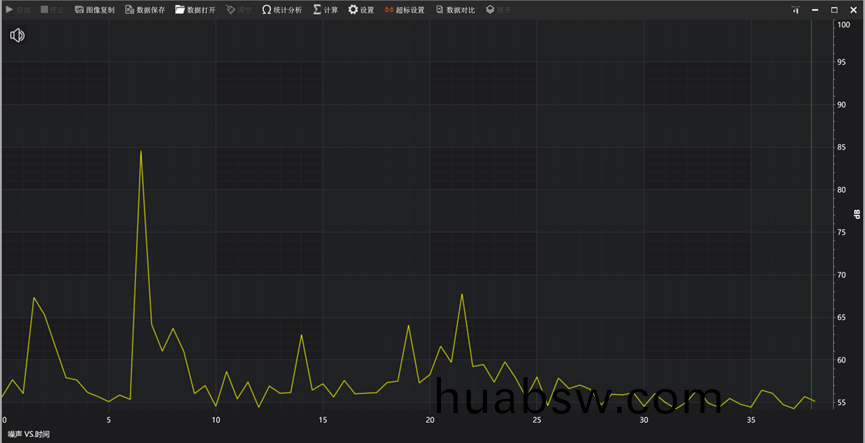Copy the chart with 图像复制
The width and height of the screenshot is (865, 443).
click(x=95, y=9)
